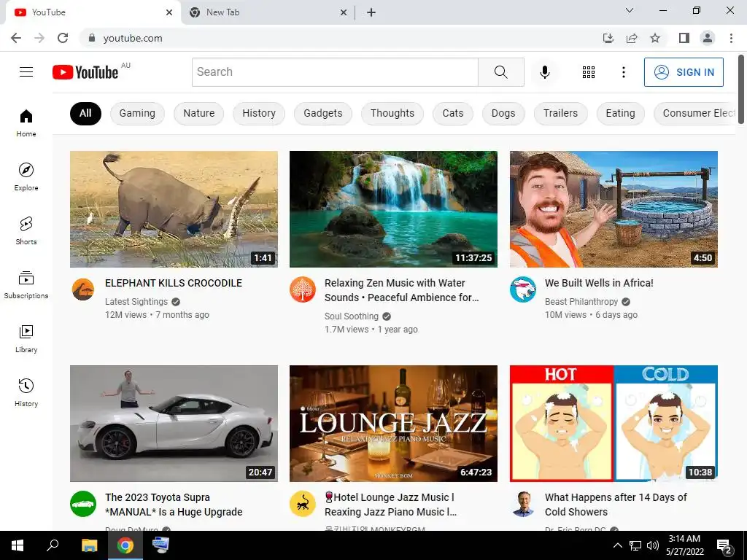Select the All filter chip

[x=85, y=113]
